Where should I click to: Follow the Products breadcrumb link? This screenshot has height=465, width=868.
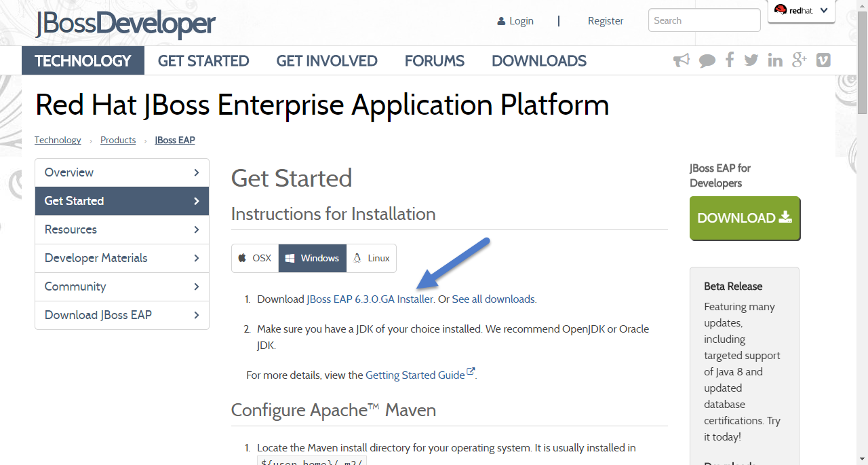tap(118, 140)
